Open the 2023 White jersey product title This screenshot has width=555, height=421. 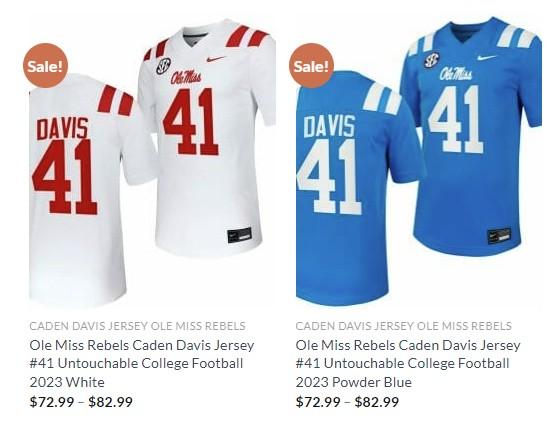coord(142,364)
